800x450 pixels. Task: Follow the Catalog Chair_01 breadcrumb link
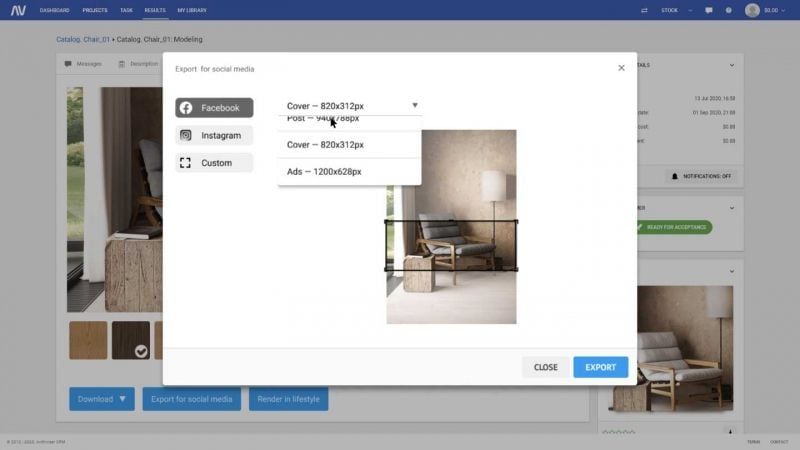click(x=83, y=39)
